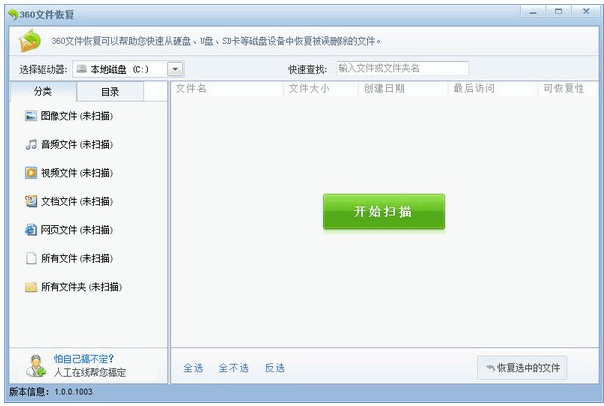
Task: Click the document files icon
Action: coord(31,201)
